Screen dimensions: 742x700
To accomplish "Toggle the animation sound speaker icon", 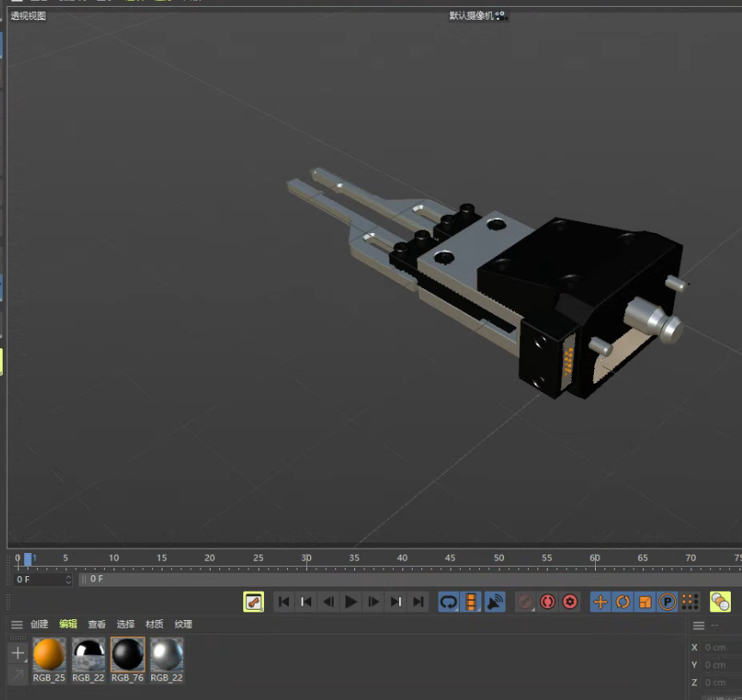I will click(x=494, y=602).
